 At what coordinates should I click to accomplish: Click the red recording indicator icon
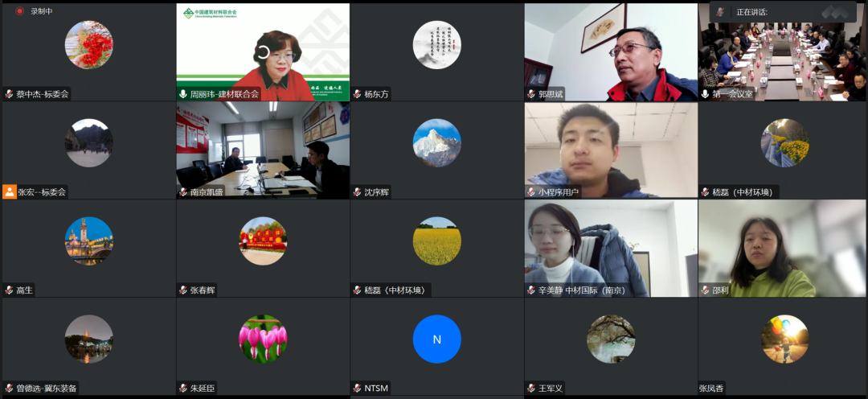(x=19, y=11)
